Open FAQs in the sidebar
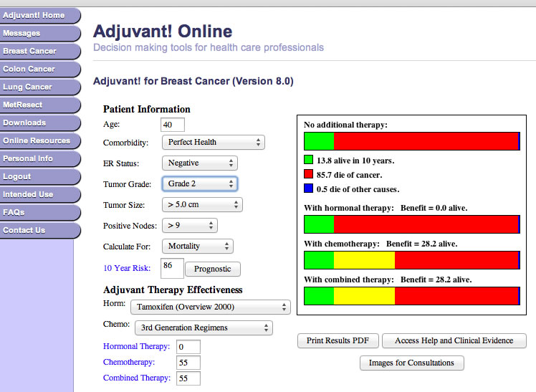The image size is (536, 392). (40, 213)
